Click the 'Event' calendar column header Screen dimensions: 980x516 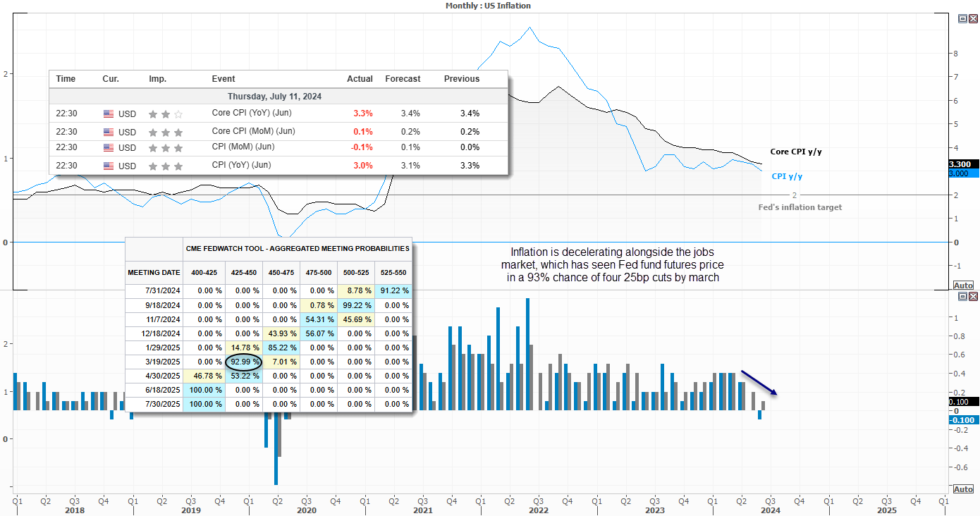tap(223, 79)
